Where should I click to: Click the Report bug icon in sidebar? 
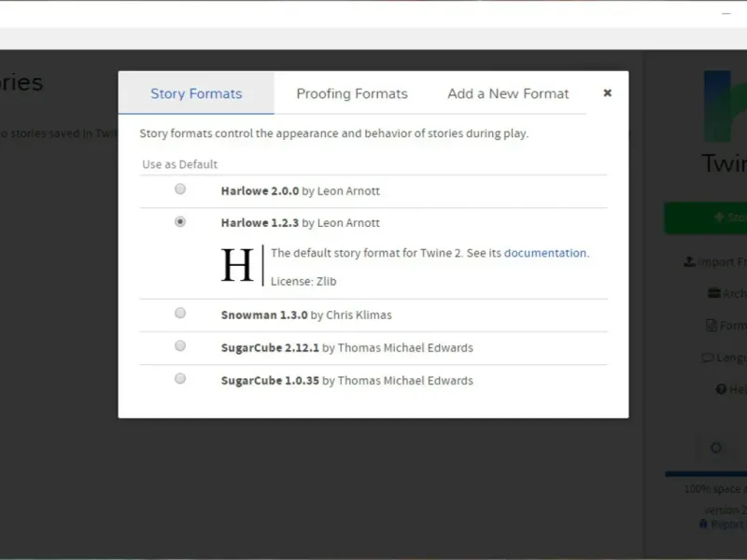tap(703, 524)
